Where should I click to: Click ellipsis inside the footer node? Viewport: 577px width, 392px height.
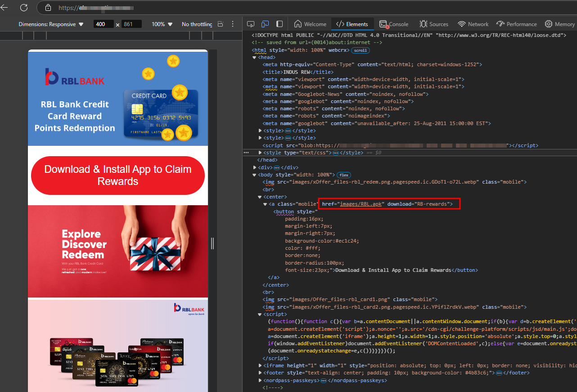500,373
